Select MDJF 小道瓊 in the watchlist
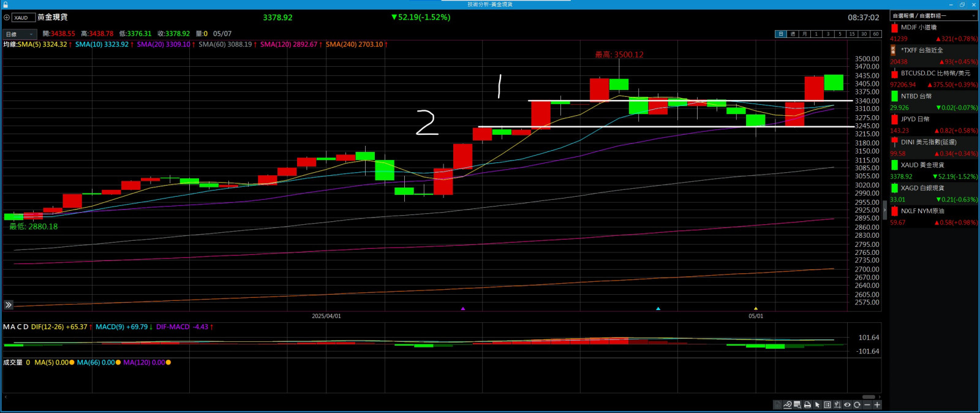Viewport: 980px width, 413px height. [934, 33]
